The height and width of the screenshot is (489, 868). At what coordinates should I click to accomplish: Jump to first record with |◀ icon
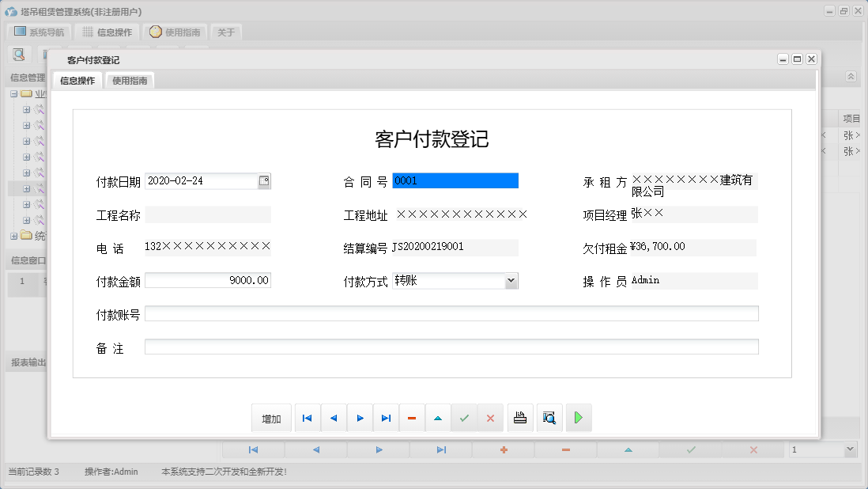(308, 417)
